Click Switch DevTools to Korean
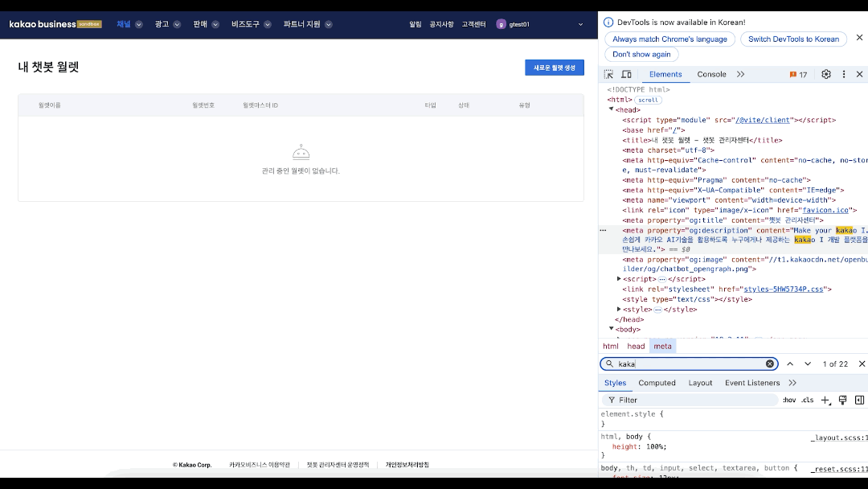This screenshot has width=868, height=489. point(793,39)
